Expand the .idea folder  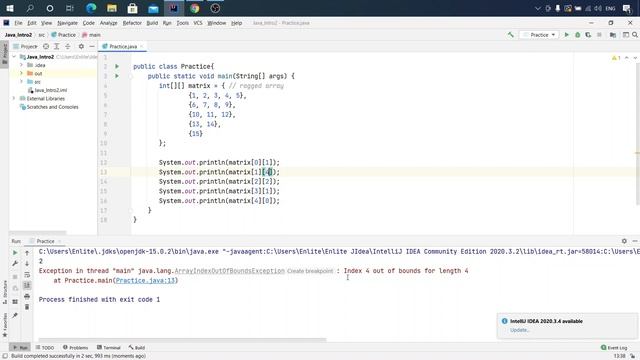coord(21,65)
